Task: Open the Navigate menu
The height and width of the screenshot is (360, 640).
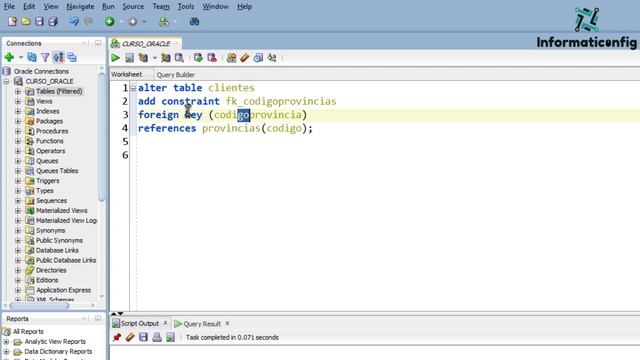Action: (80, 7)
